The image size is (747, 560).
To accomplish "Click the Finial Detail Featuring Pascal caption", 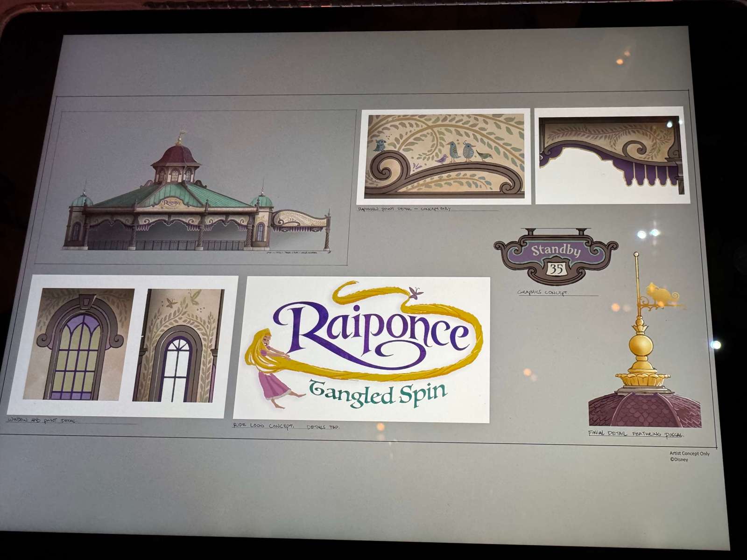I will coord(636,434).
